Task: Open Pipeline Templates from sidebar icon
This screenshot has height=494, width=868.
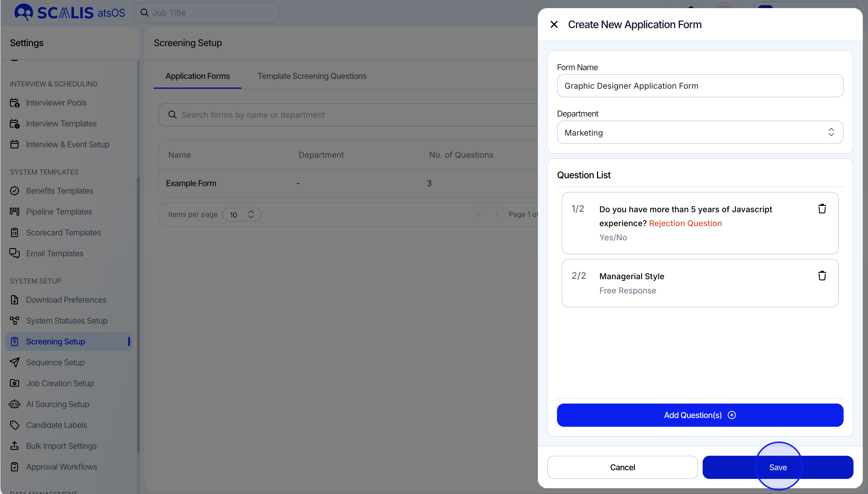Action: (x=15, y=212)
